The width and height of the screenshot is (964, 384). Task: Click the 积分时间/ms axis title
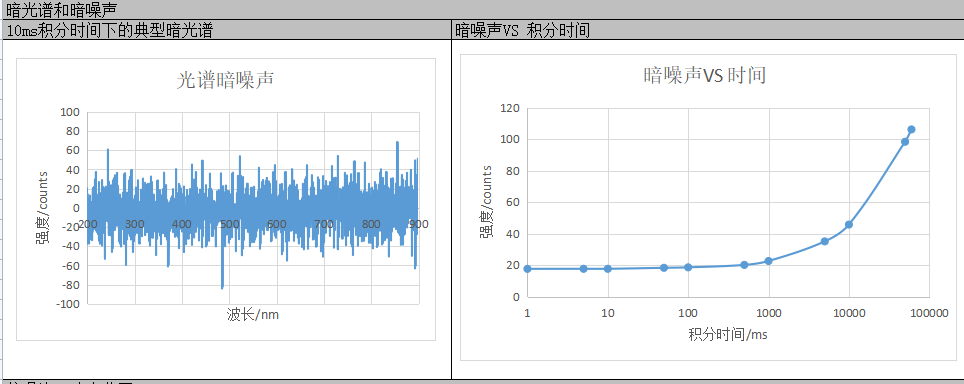click(x=728, y=335)
